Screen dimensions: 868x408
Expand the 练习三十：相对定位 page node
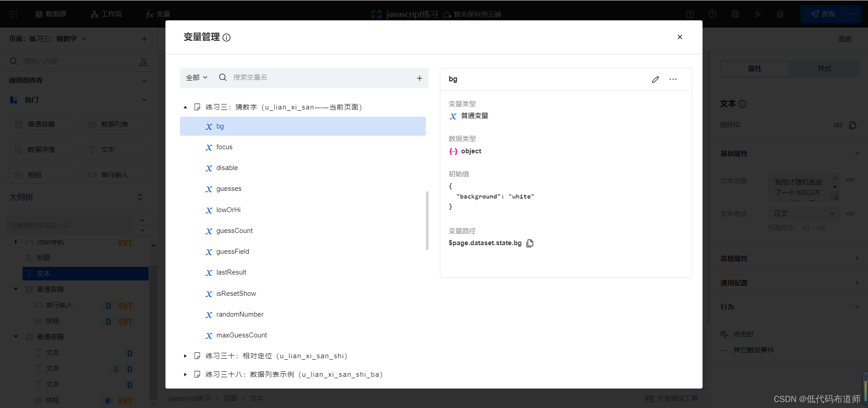click(185, 356)
